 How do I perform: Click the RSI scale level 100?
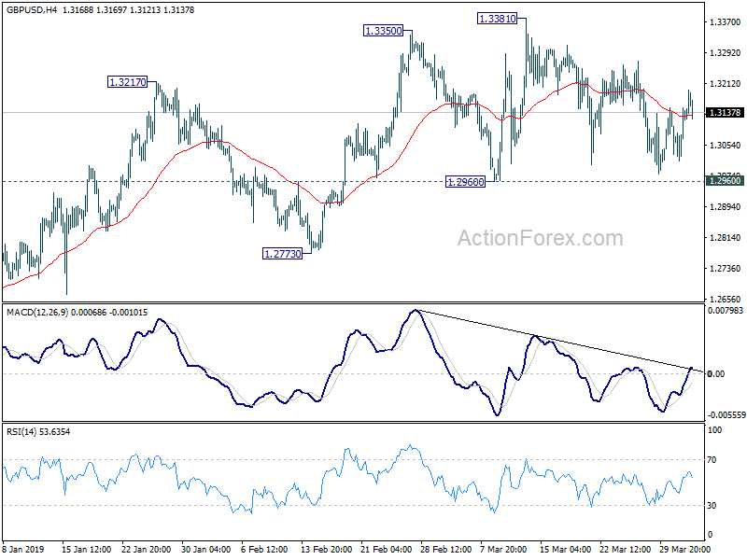click(x=714, y=430)
